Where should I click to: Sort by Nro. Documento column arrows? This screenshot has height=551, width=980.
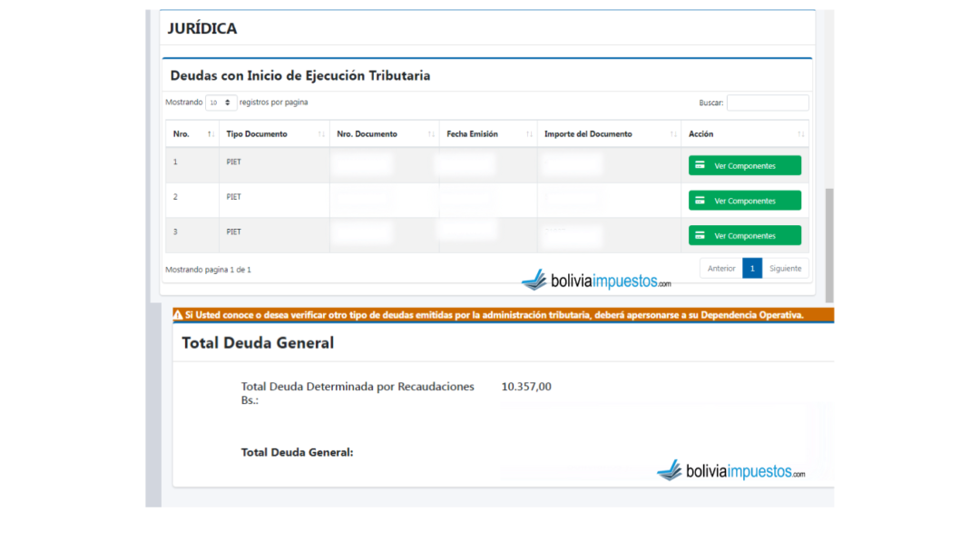(x=431, y=134)
